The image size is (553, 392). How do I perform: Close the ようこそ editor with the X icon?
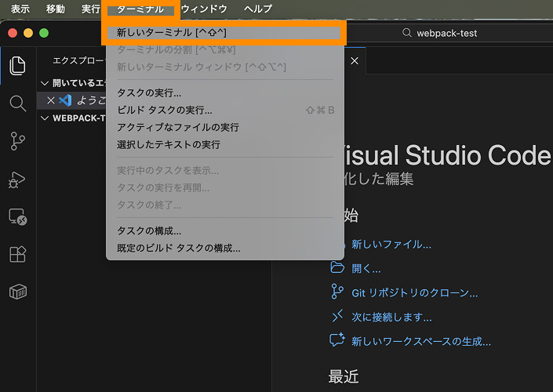pos(51,100)
